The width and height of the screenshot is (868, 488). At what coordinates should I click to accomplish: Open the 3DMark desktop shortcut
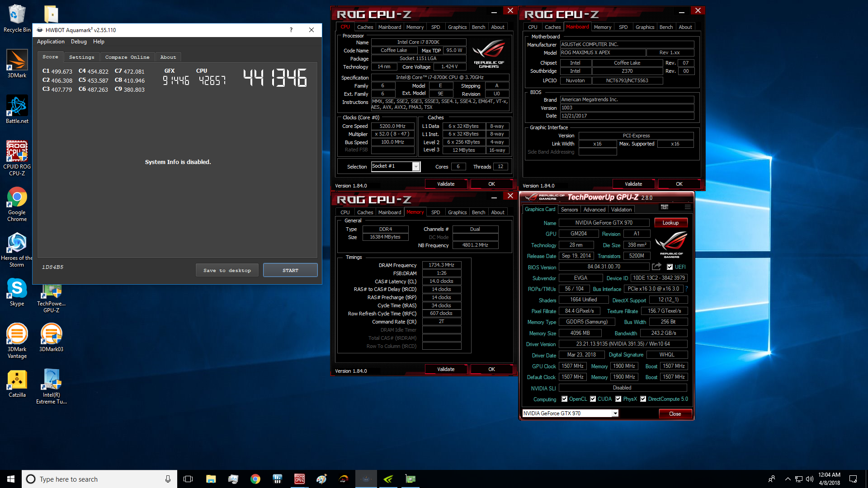(17, 63)
